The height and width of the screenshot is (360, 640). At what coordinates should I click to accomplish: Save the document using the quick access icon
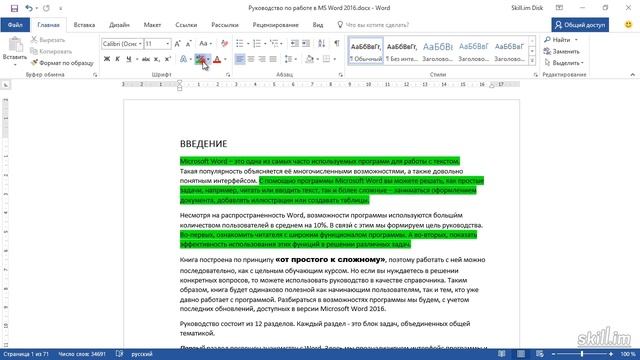click(x=14, y=8)
